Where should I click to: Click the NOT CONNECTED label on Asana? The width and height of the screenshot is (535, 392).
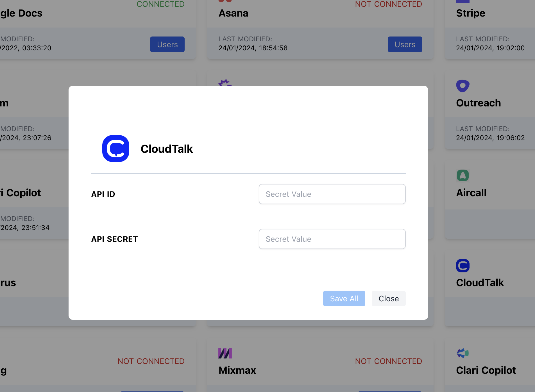388,4
